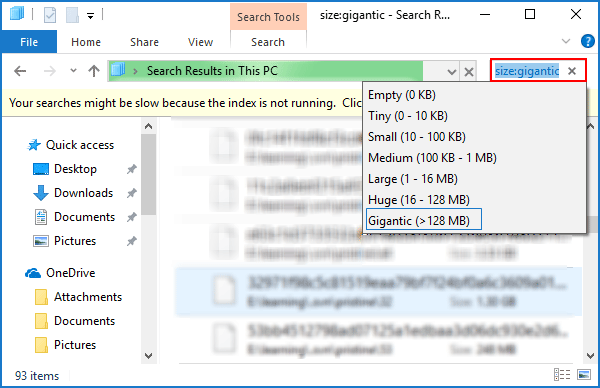Select the Search Tools contextual tab
This screenshot has height=388, width=600.
268,17
